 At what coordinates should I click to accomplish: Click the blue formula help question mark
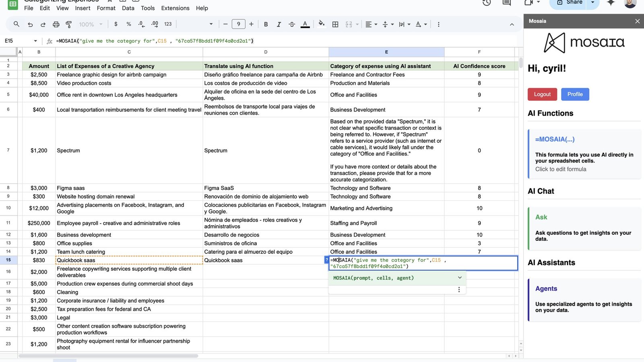tap(326, 260)
